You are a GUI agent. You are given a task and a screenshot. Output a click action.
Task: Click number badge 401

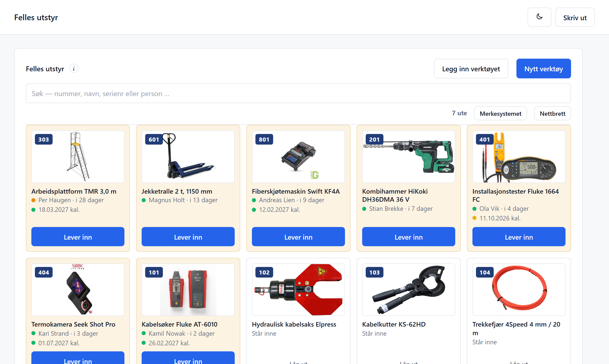[x=485, y=139]
